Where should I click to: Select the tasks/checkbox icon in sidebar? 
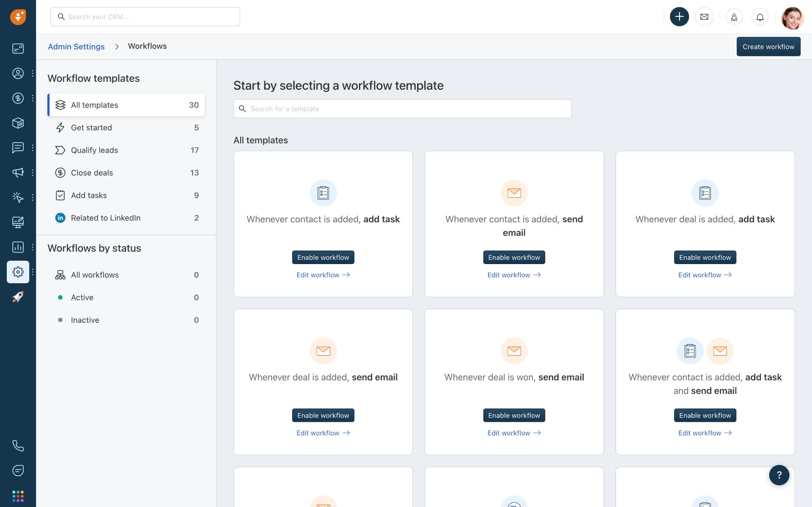pyautogui.click(x=60, y=195)
